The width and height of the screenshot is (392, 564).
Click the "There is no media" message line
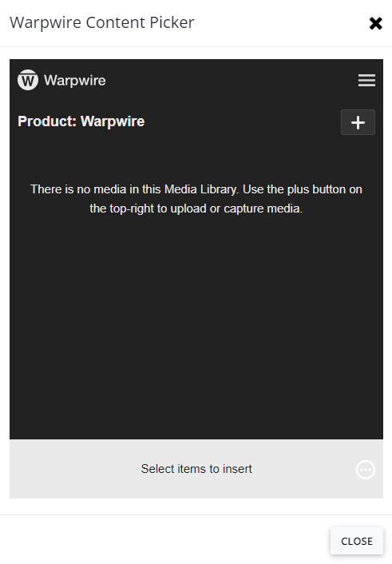tap(196, 189)
